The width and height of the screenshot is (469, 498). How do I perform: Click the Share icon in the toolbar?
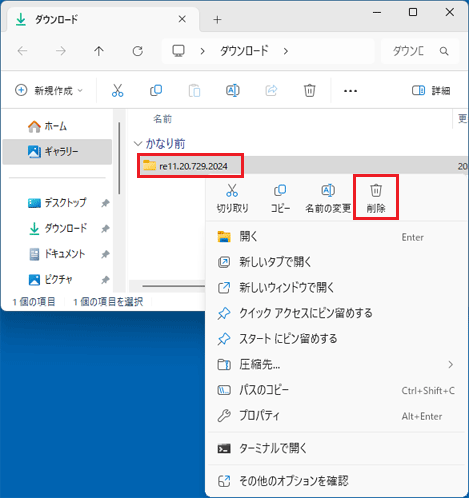click(271, 90)
